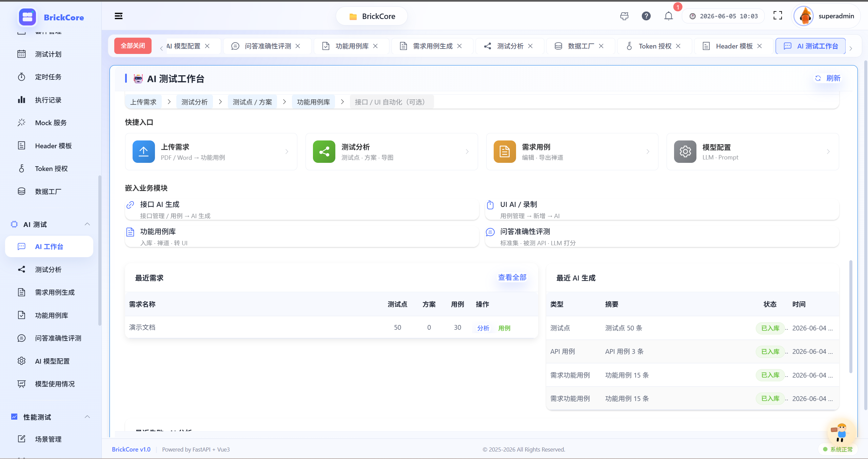Click the gray gear icon of 模型配置 card

pos(685,151)
